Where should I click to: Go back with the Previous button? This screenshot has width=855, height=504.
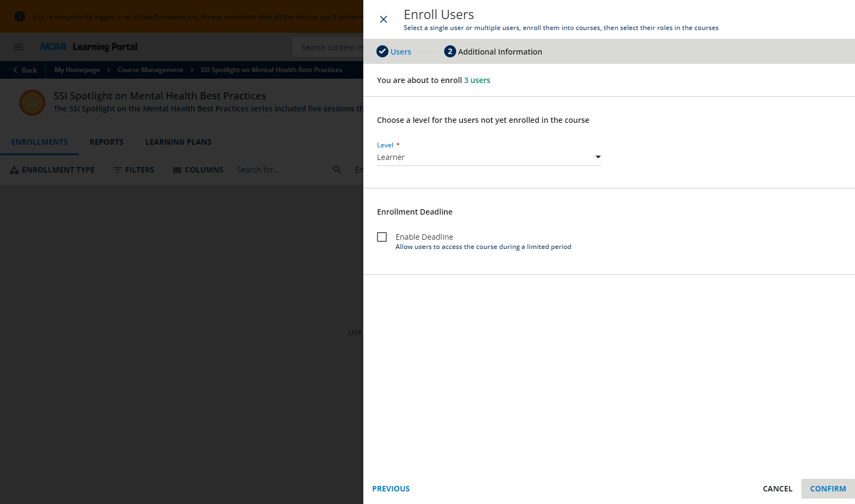pos(391,489)
